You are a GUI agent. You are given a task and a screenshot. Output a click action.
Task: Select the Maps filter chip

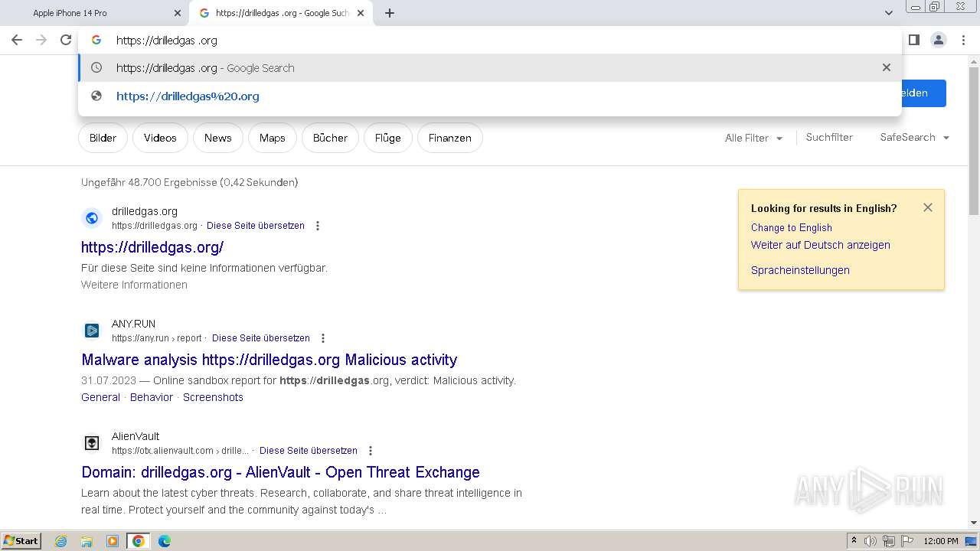(272, 138)
